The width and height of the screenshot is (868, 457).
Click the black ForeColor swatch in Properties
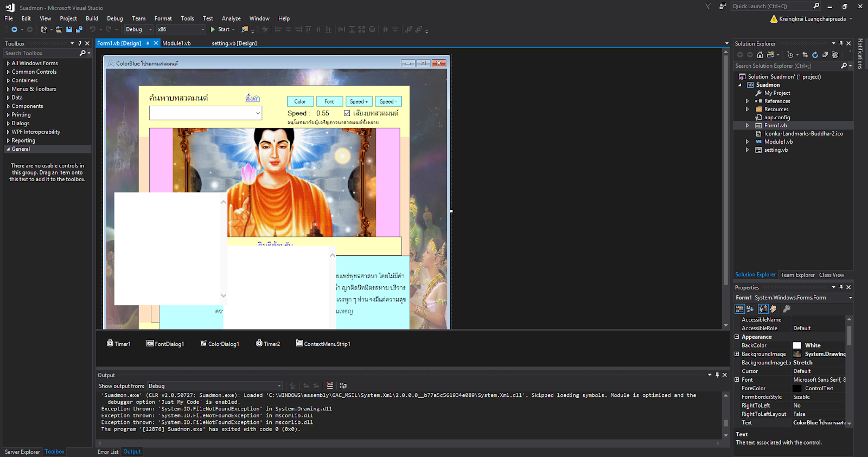pos(797,388)
